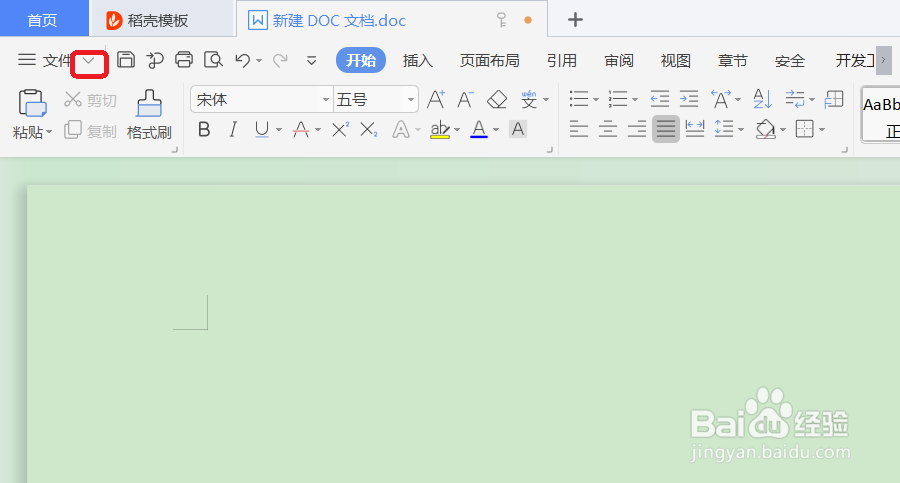Click the 剪切 (Cut) button

click(x=90, y=100)
